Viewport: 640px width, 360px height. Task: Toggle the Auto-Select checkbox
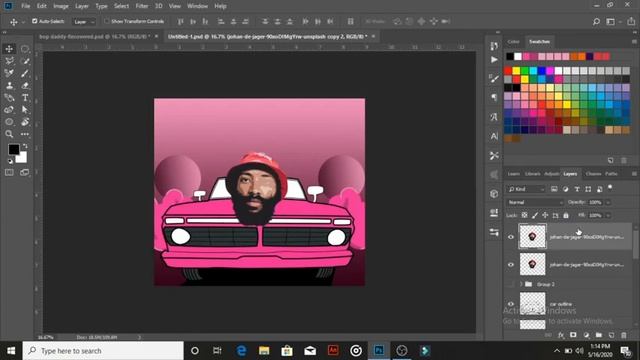coord(35,21)
